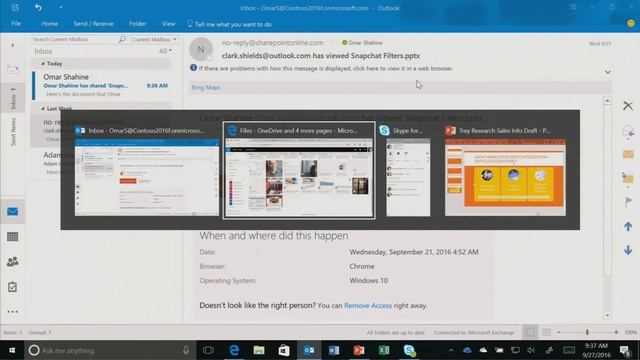Viewport: 640px width, 360px height.
Task: Click the volume icon in system tray
Action: pyautogui.click(x=531, y=350)
